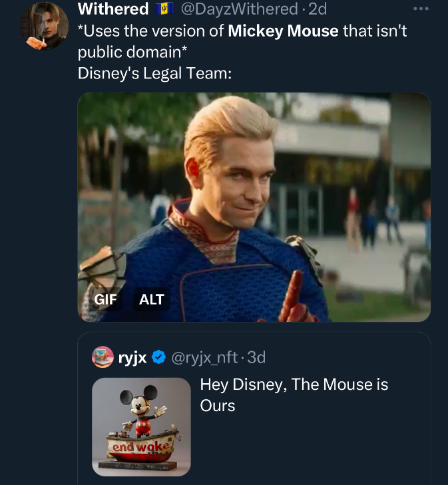This screenshot has height=485, width=448.
Task: Click the bold Mickey Mouse text
Action: (283, 31)
